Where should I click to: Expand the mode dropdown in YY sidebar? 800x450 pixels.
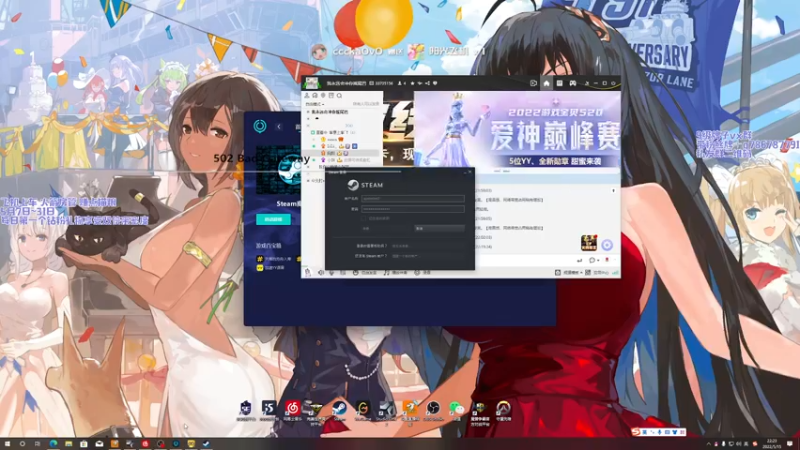[x=315, y=104]
